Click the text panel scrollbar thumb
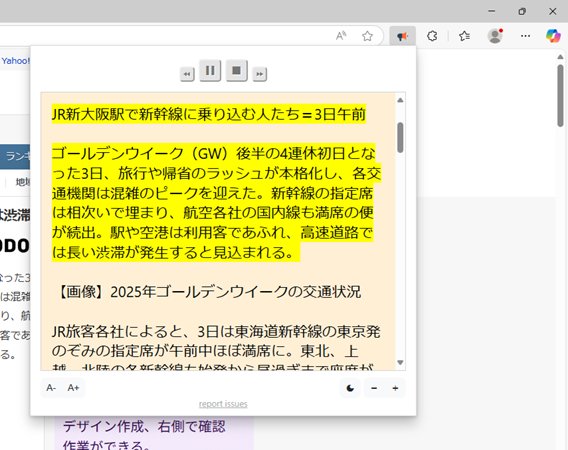The width and height of the screenshot is (568, 450). [x=400, y=138]
